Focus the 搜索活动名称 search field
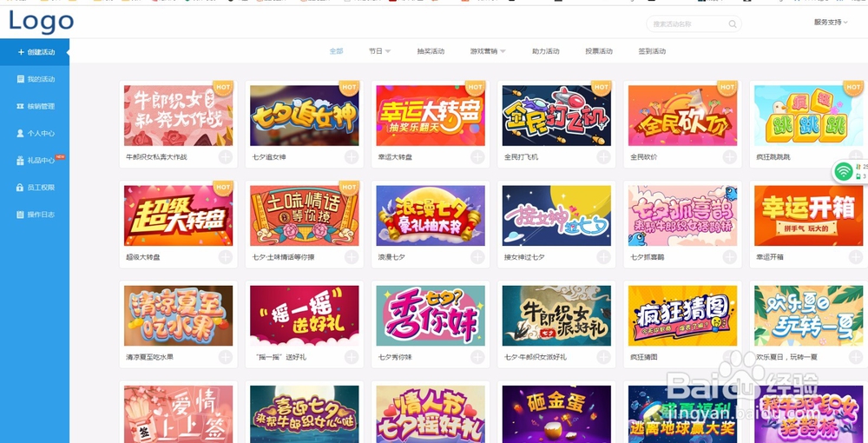 coord(694,23)
